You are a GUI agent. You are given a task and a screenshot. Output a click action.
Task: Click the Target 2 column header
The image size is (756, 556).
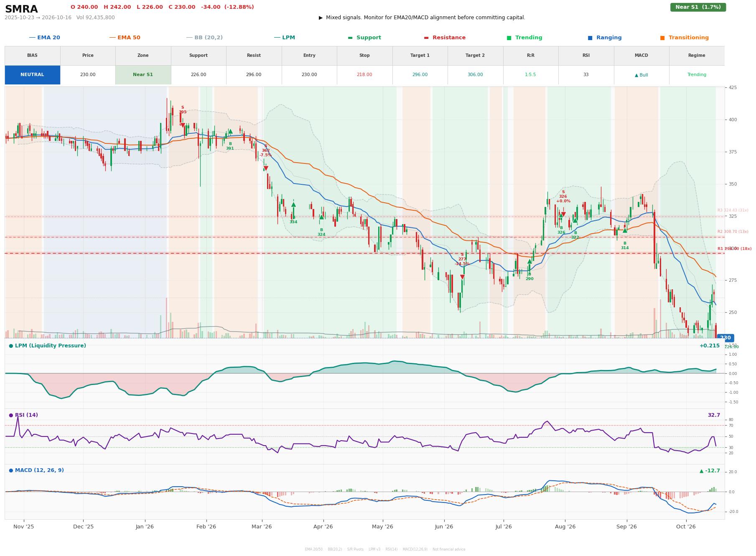click(475, 56)
